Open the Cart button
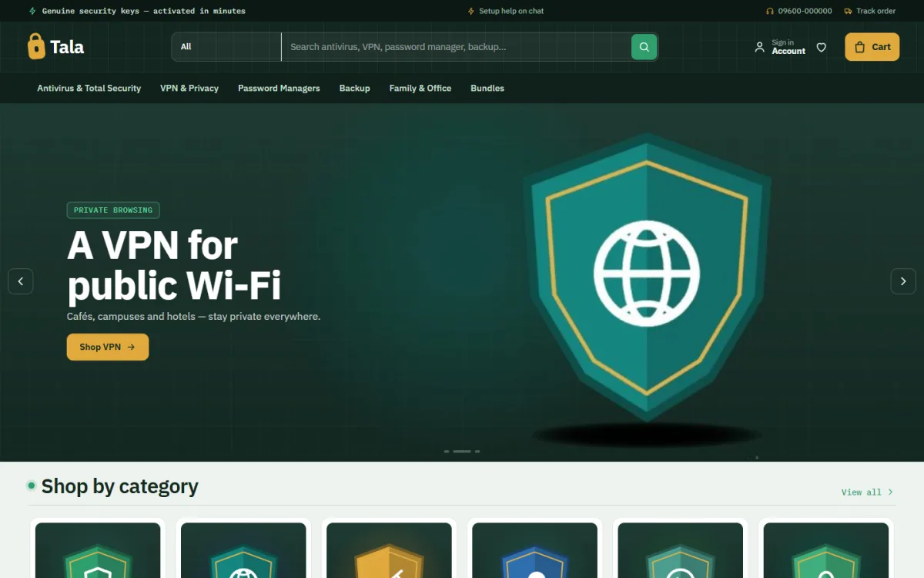The width and height of the screenshot is (924, 578). click(x=872, y=47)
